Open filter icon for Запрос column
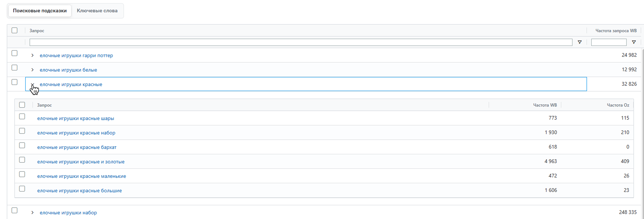The width and height of the screenshot is (644, 219). point(580,42)
